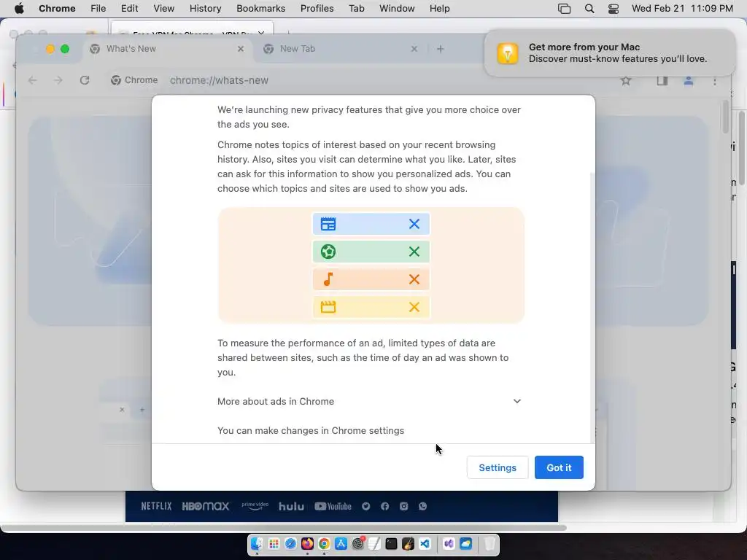This screenshot has width=747, height=560.
Task: Go forward to next page
Action: [x=58, y=80]
